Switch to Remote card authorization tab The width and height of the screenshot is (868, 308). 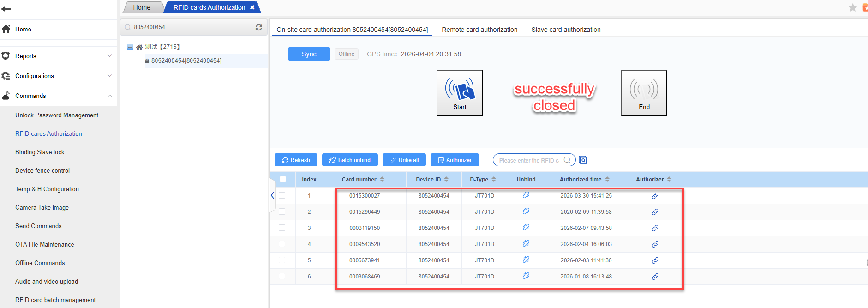coord(479,30)
